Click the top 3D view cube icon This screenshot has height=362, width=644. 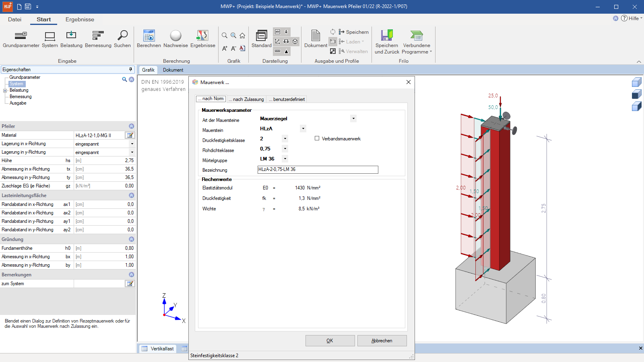(x=636, y=82)
